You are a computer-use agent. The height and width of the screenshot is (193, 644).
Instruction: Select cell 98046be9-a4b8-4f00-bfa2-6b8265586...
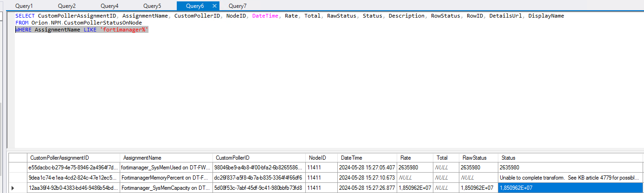coord(259,168)
